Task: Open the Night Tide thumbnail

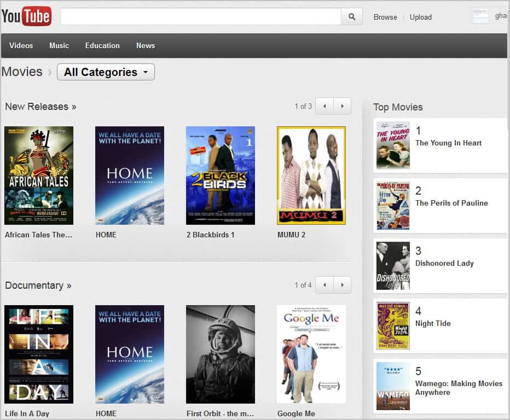Action: pyautogui.click(x=393, y=326)
